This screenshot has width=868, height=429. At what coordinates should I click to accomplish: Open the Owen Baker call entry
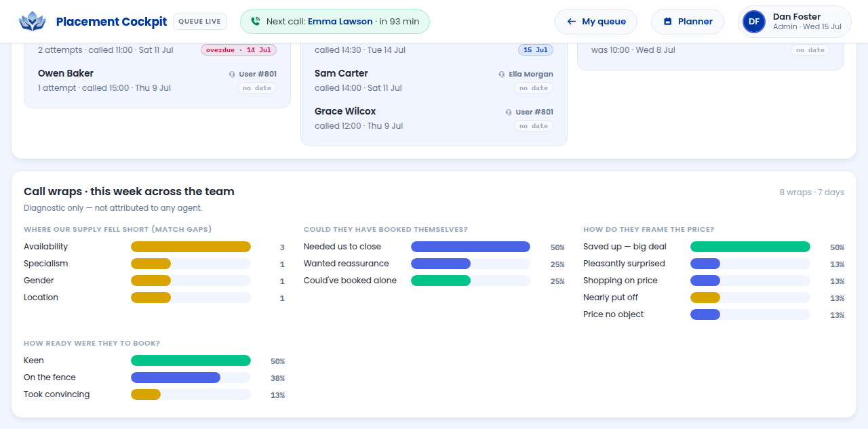click(157, 81)
